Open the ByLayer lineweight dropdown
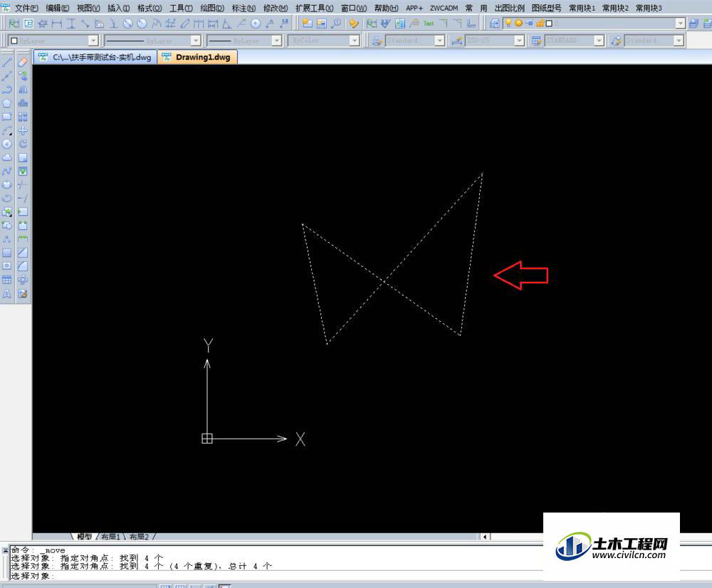712x588 pixels. click(x=276, y=41)
